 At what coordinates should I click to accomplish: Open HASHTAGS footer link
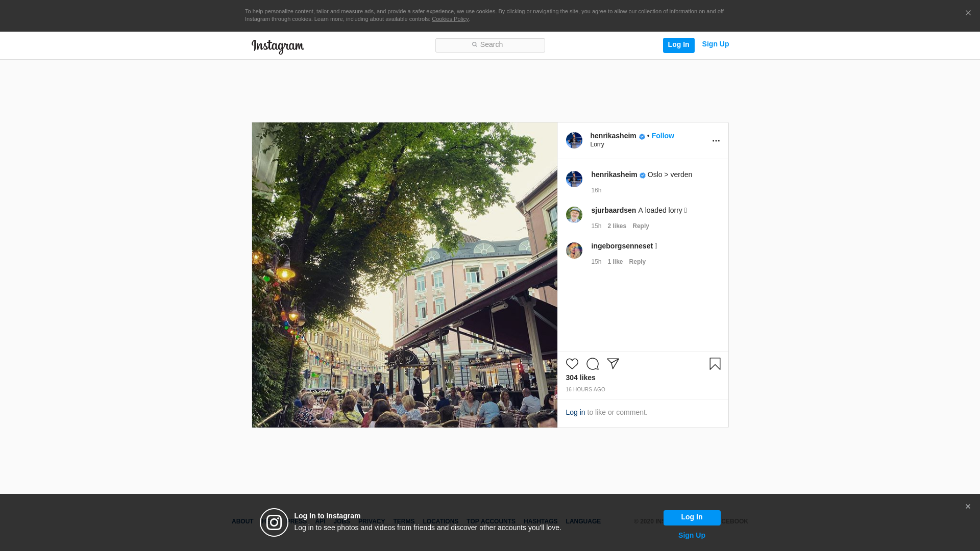click(x=541, y=521)
